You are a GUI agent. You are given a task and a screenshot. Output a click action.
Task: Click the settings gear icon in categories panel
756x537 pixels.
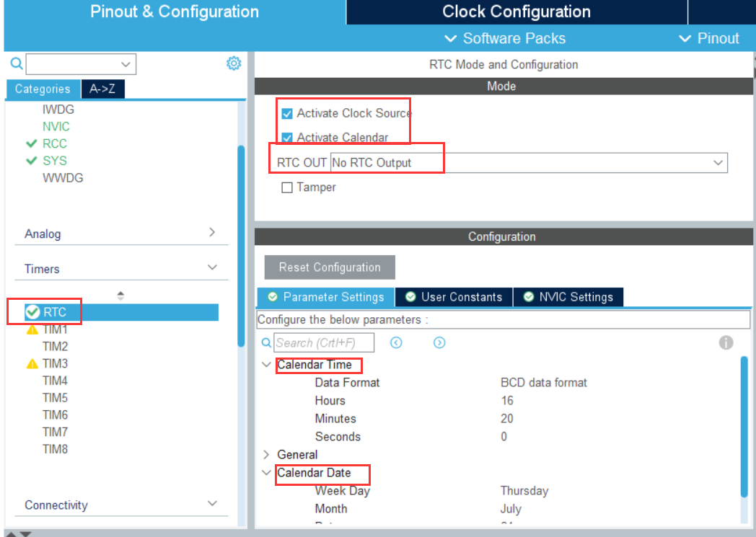(233, 63)
